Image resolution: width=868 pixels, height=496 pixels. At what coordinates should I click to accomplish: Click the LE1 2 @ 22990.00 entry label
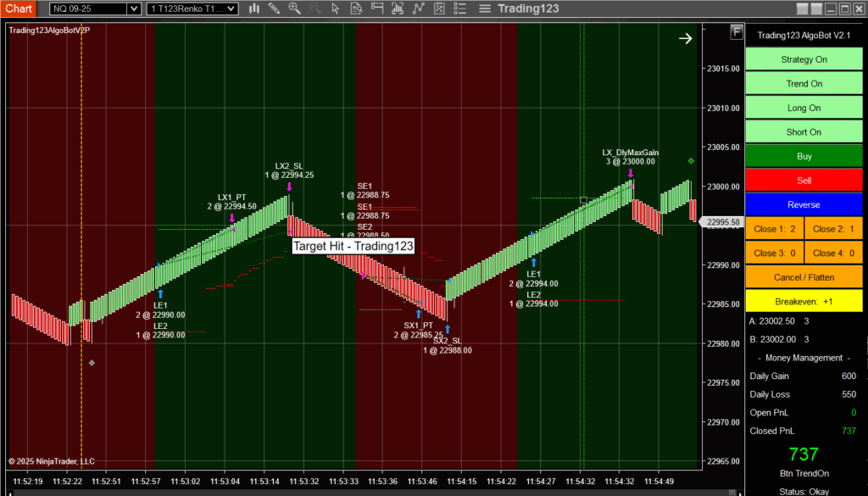click(x=160, y=310)
